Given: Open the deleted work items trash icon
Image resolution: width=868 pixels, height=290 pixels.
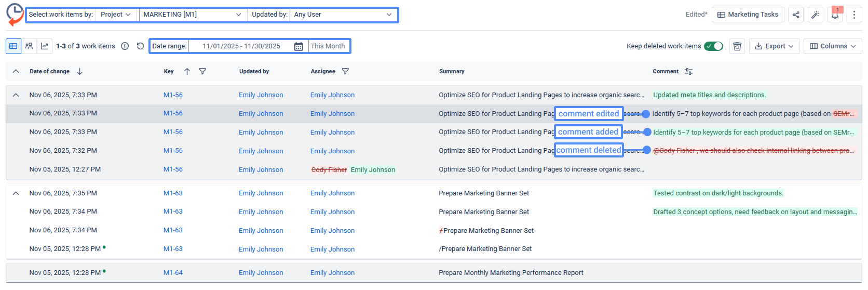Looking at the screenshot, I should 737,46.
